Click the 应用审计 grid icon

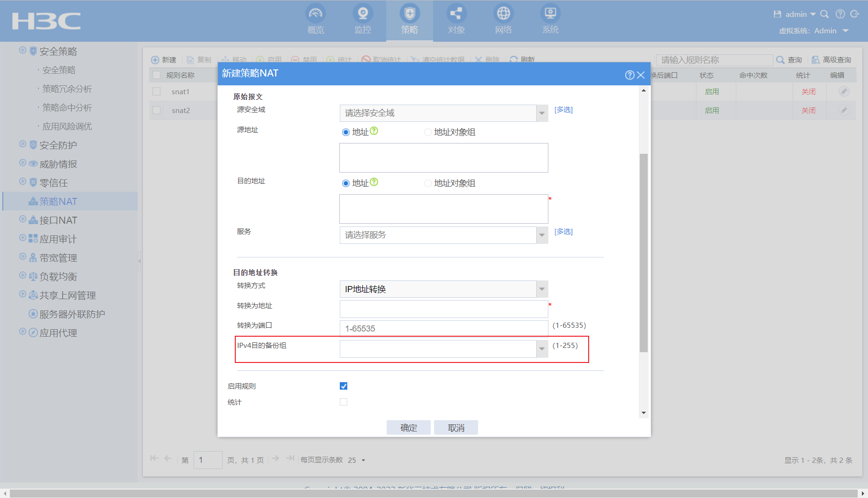click(33, 239)
